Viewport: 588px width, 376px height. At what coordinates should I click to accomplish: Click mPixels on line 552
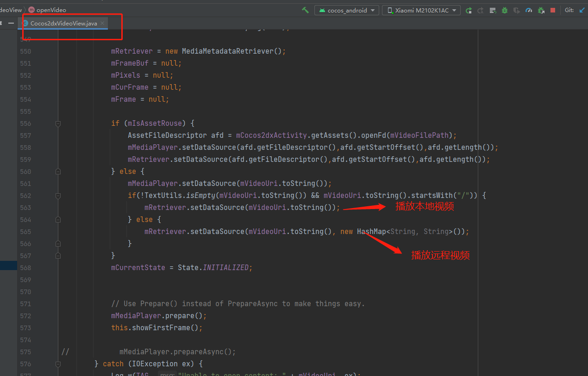click(x=125, y=75)
